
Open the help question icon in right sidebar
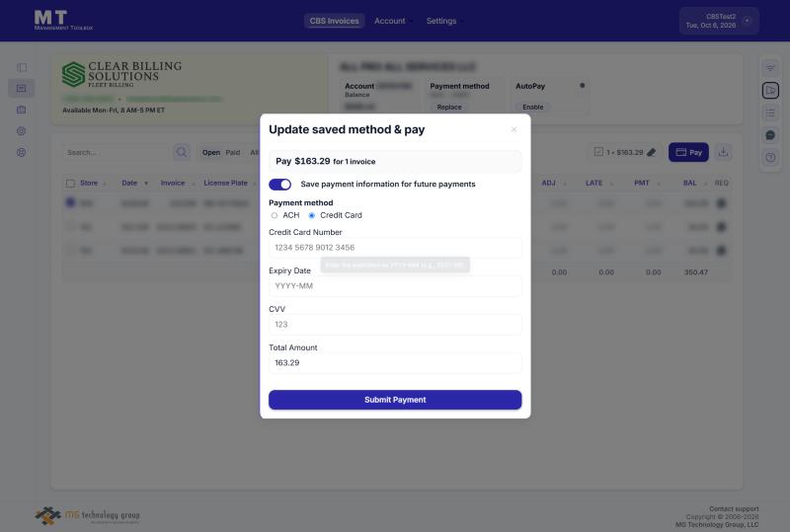(770, 157)
